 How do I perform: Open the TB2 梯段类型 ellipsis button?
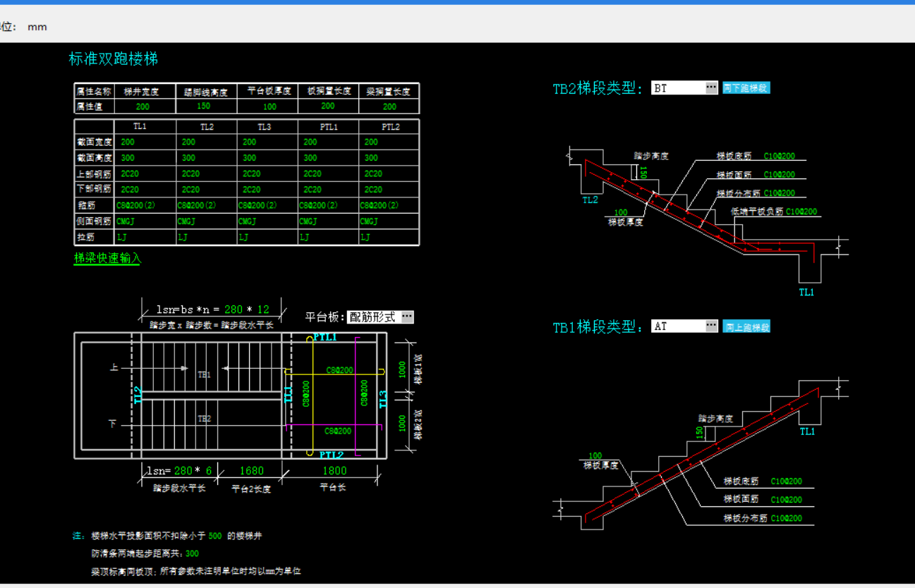(x=712, y=87)
